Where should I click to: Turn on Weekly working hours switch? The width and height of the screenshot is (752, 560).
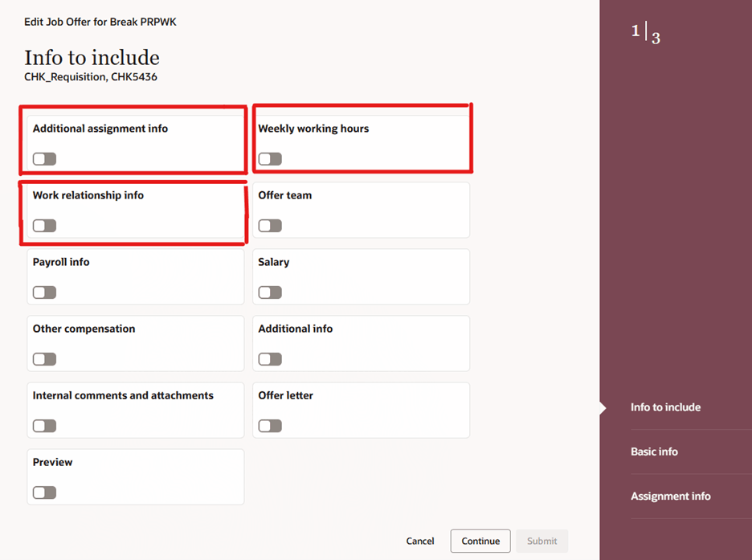(270, 159)
